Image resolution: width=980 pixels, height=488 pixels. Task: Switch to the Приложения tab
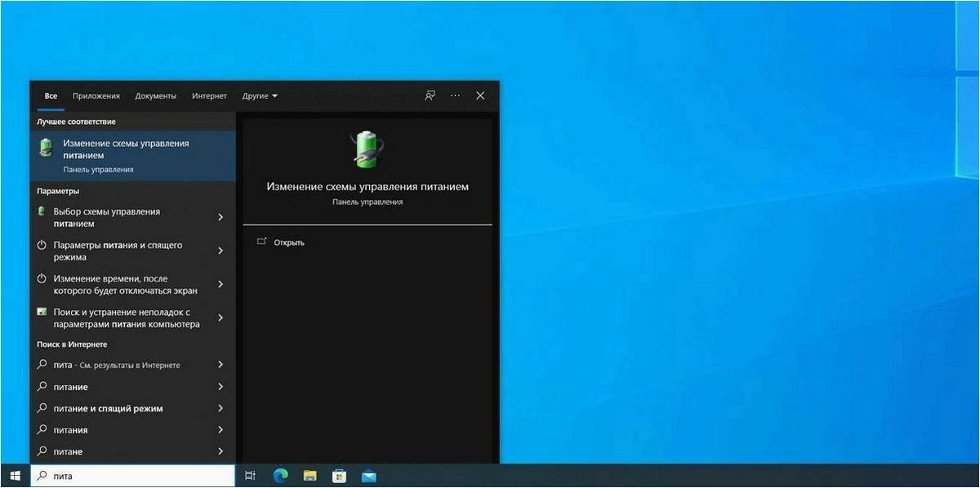click(x=96, y=95)
